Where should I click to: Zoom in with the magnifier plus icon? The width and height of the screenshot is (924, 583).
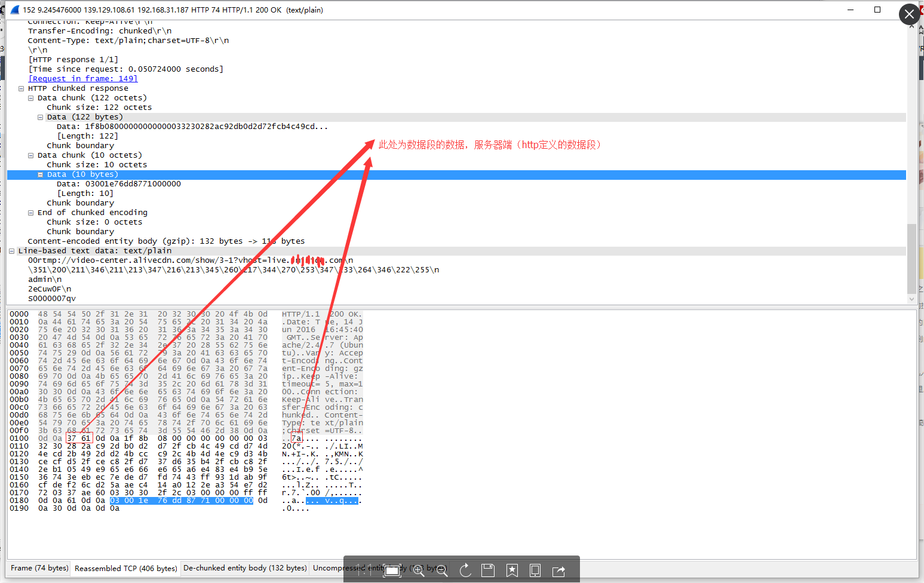tap(419, 570)
